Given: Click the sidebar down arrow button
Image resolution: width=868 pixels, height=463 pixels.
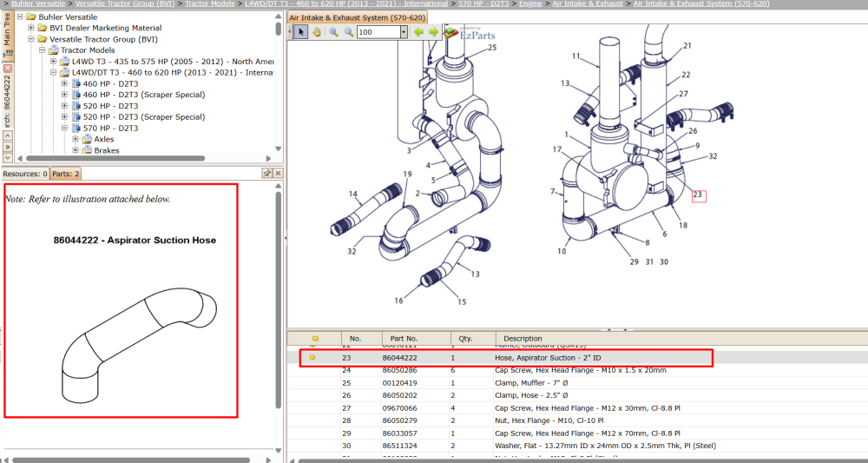Looking at the screenshot, I should (x=7, y=158).
